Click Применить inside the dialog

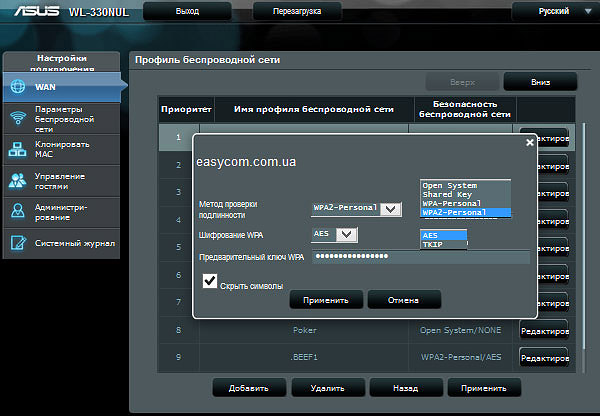(326, 300)
